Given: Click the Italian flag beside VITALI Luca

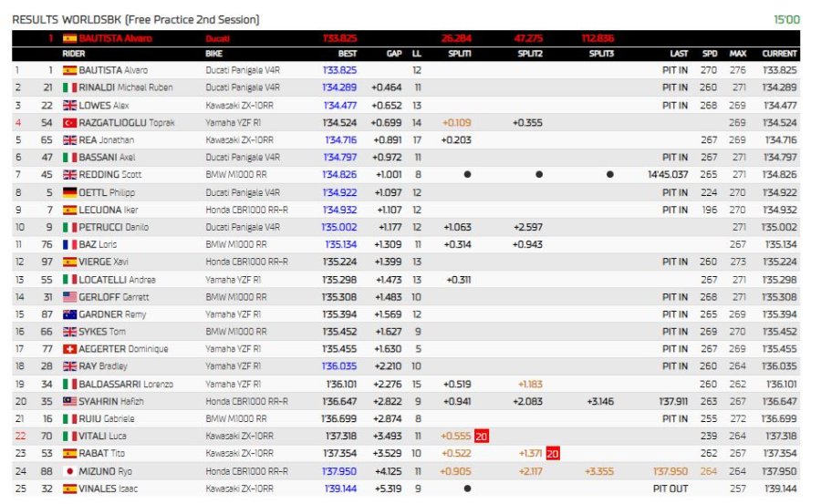Looking at the screenshot, I should click(69, 436).
